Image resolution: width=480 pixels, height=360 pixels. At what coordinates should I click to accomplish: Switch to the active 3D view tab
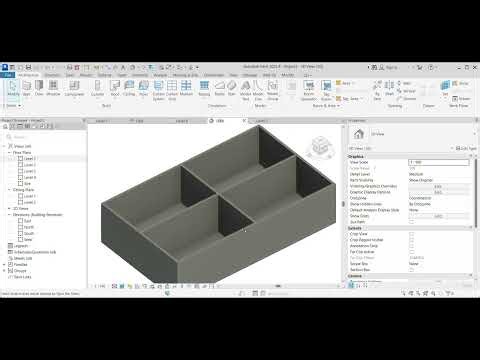(227, 121)
